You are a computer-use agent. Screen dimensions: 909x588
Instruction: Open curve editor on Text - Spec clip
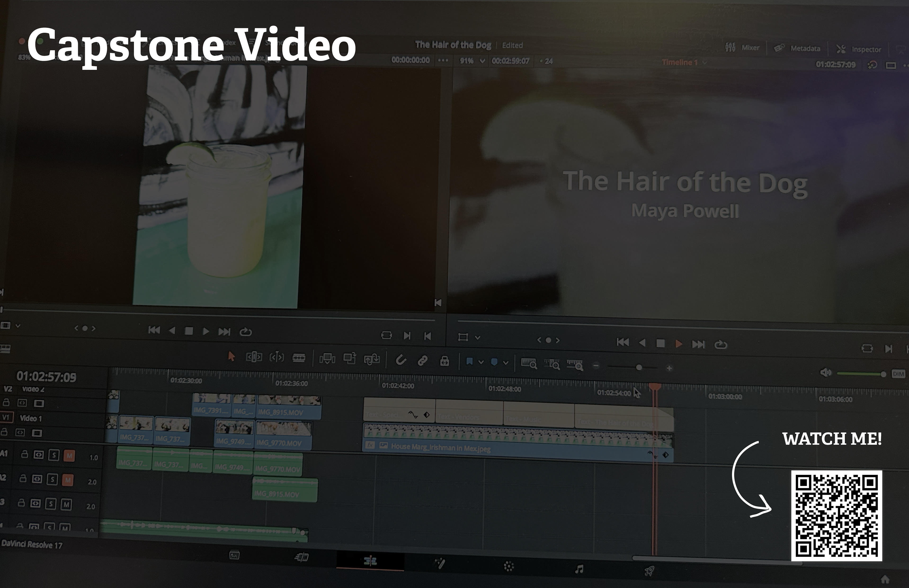coord(413,414)
